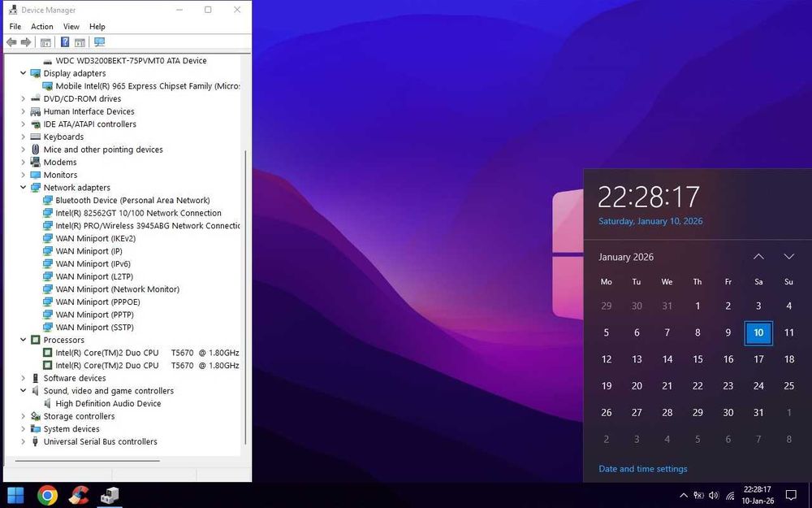812x508 pixels.
Task: Select January 31 in the calendar
Action: (758, 413)
